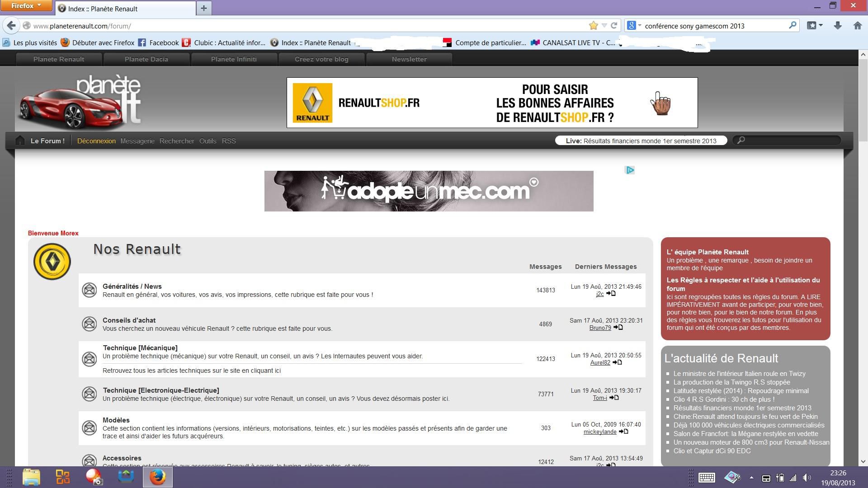Click the Modèles forum envelope icon

tap(89, 427)
